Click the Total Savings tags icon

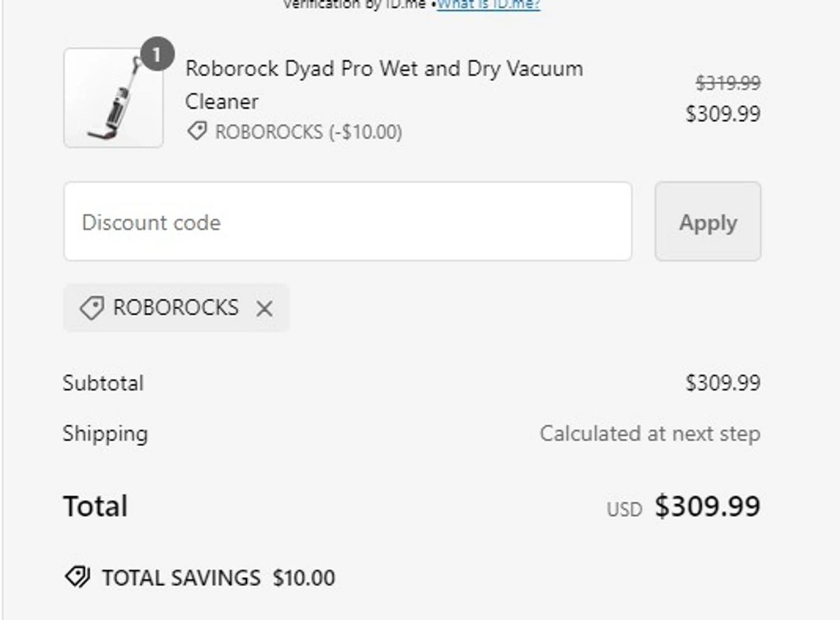coord(77,577)
